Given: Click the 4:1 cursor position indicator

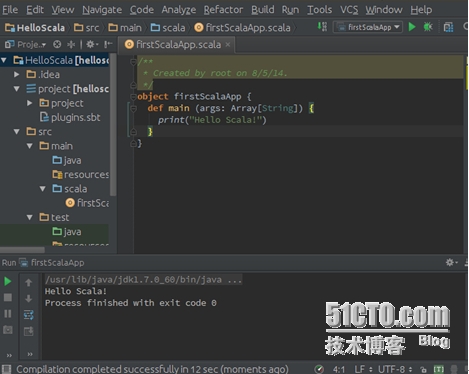Looking at the screenshot, I should click(339, 369).
